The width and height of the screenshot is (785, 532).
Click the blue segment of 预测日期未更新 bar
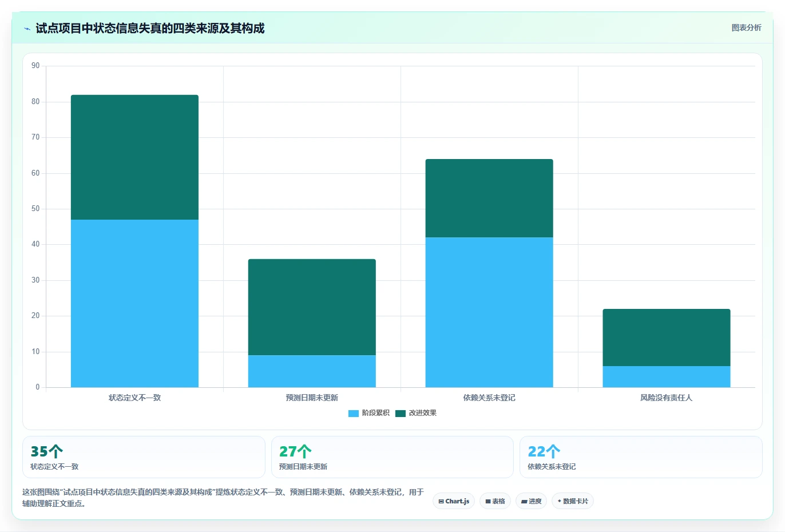312,371
